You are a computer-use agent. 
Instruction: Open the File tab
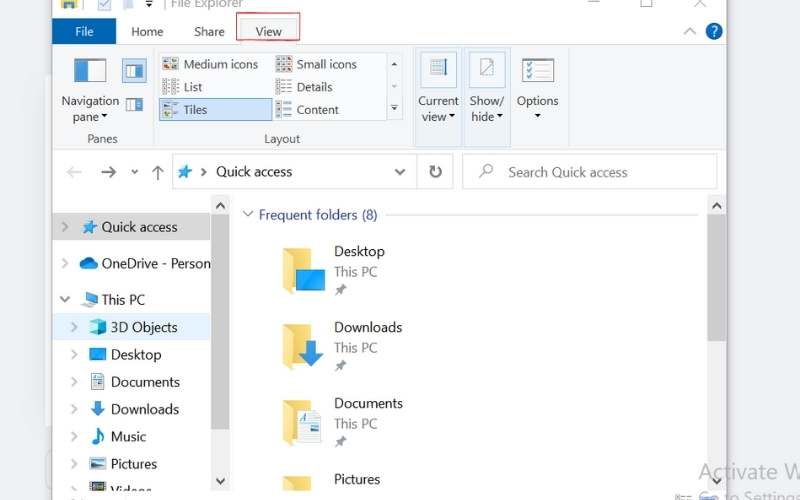point(84,32)
